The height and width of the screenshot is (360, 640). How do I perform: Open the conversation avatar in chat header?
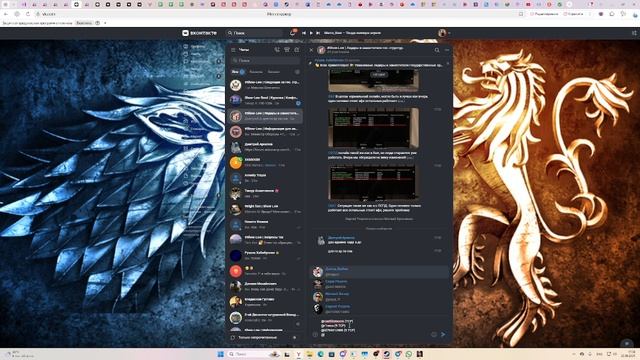pos(321,50)
